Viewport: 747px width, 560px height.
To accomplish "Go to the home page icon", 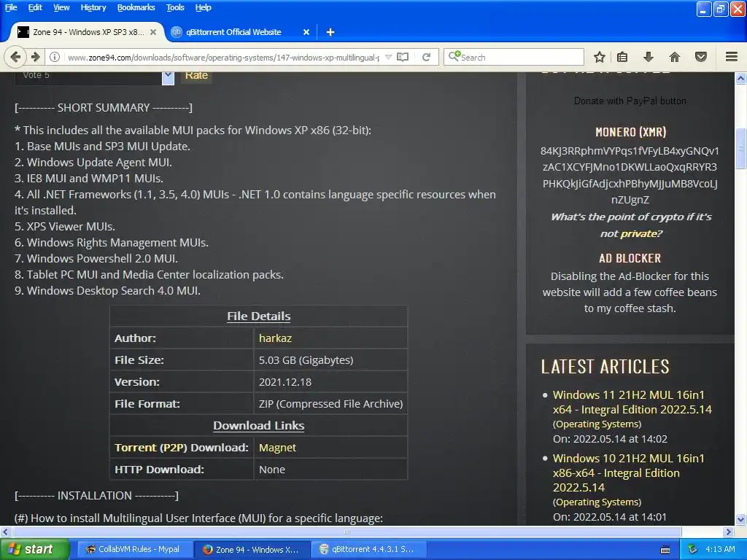I will pos(675,57).
